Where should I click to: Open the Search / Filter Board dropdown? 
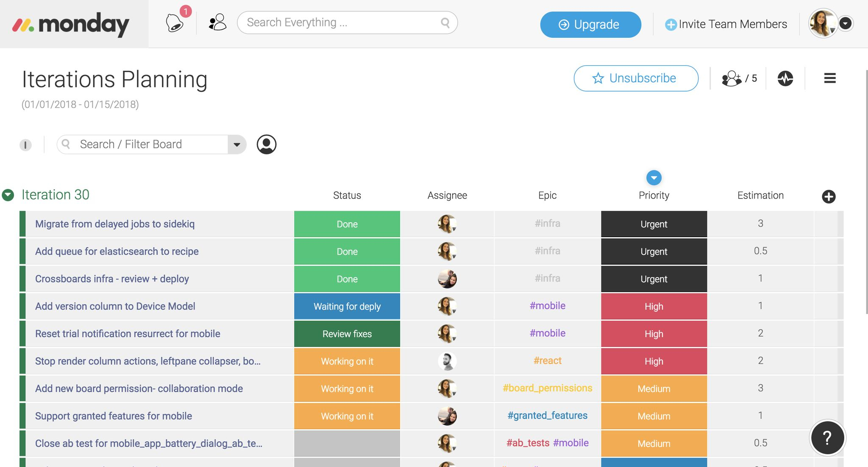[x=238, y=144]
